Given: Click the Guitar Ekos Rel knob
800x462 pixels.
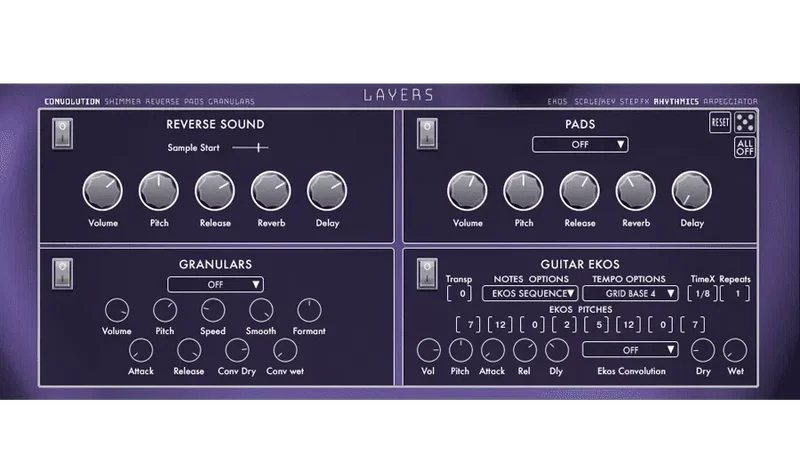Looking at the screenshot, I should 524,351.
